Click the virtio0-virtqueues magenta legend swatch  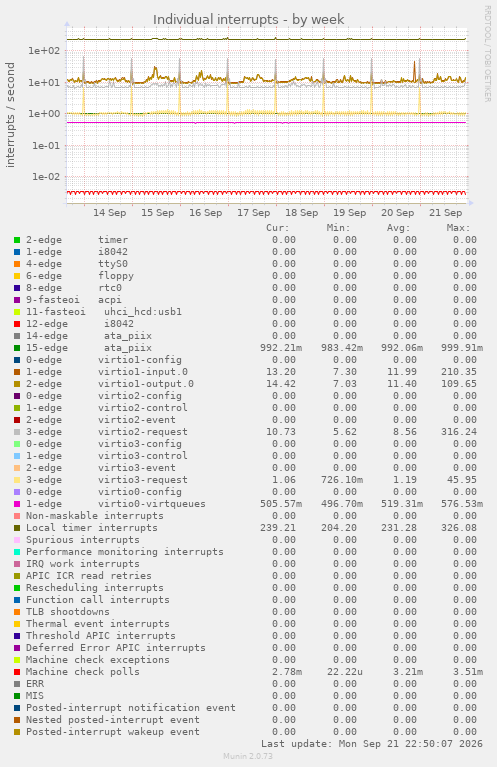pos(17,504)
